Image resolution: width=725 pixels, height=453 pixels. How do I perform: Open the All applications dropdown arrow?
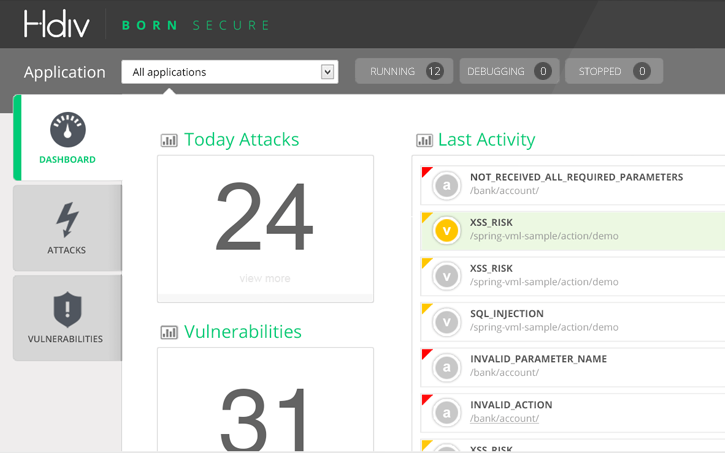327,72
